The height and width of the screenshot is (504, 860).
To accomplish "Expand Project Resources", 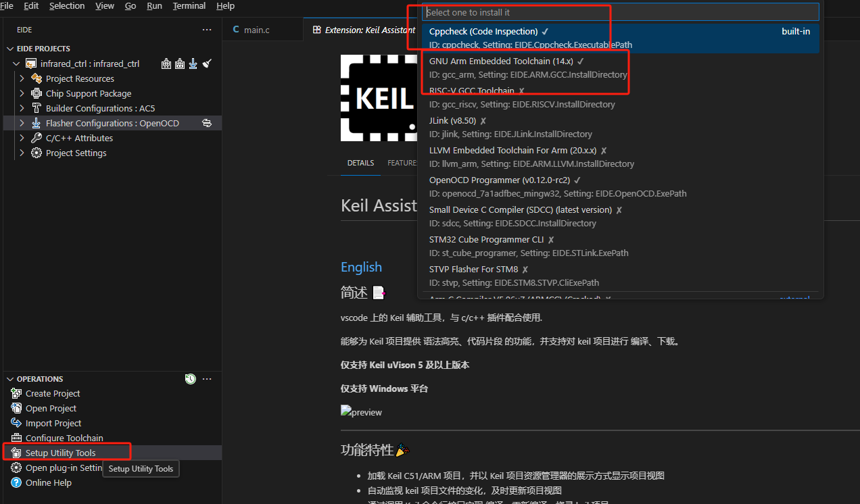I will [20, 78].
